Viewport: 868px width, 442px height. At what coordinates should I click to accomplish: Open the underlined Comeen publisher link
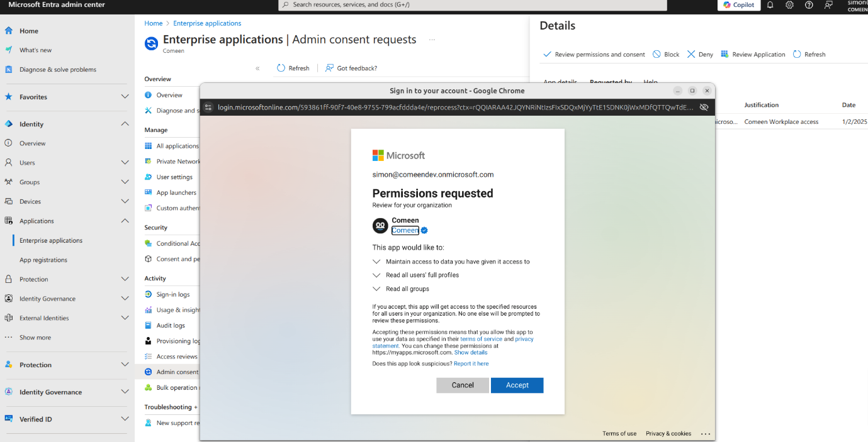click(x=405, y=231)
